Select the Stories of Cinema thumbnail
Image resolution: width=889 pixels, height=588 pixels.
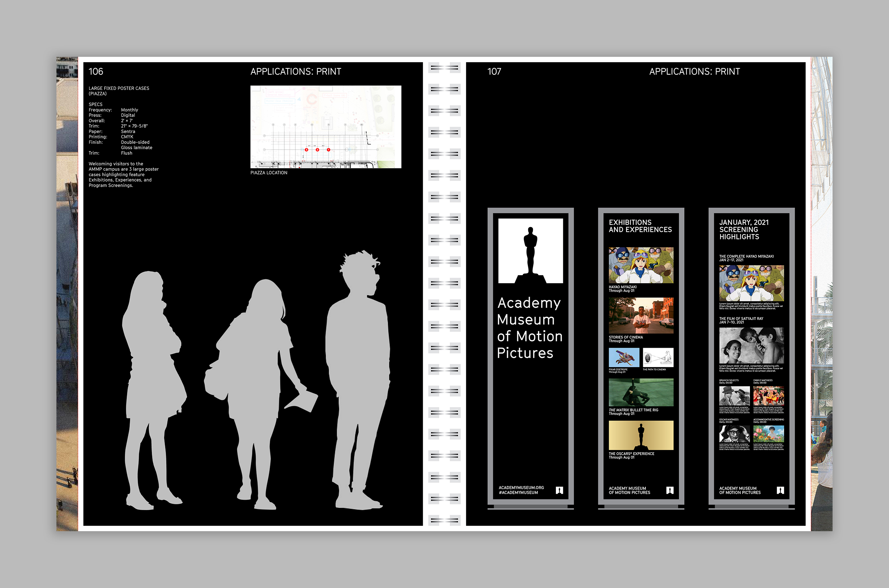(641, 315)
